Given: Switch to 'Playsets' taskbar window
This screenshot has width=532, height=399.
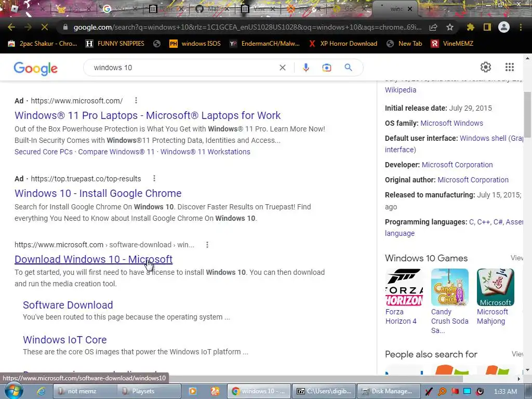Looking at the screenshot, I should coord(149,391).
